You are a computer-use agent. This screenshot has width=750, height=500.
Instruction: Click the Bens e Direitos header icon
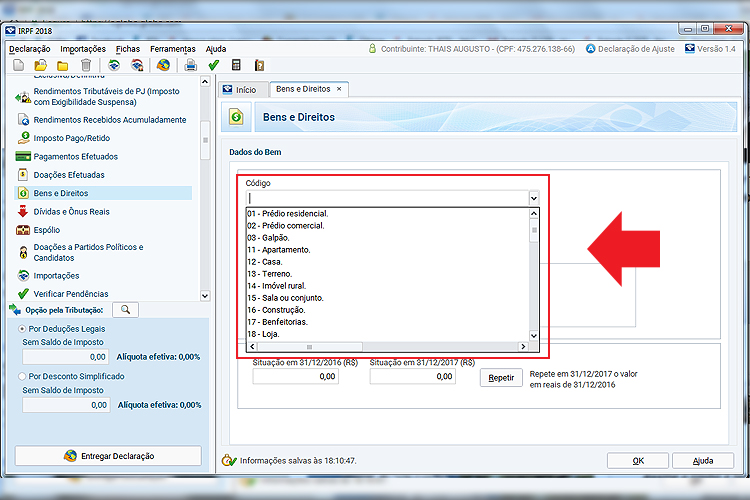coord(236,117)
